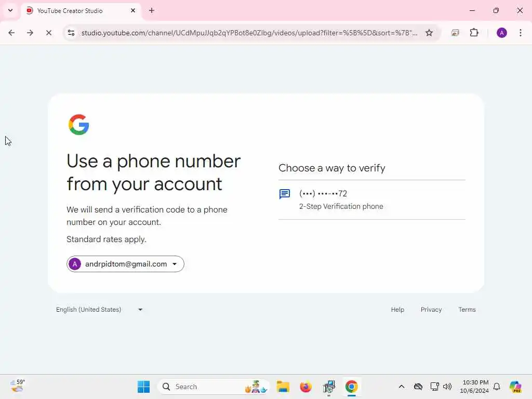Open File Explorer from the taskbar
532x399 pixels.
point(283,387)
